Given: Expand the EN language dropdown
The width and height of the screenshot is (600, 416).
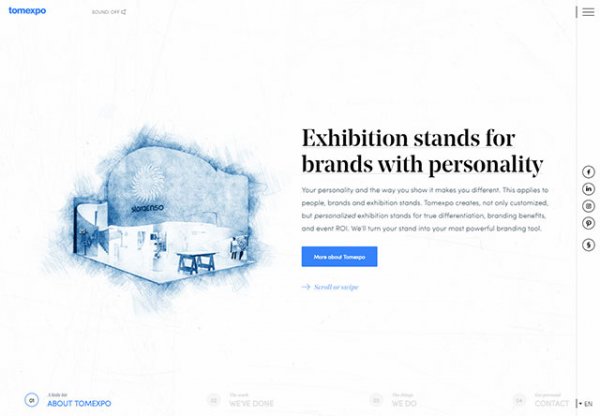Looking at the screenshot, I should tap(586, 404).
